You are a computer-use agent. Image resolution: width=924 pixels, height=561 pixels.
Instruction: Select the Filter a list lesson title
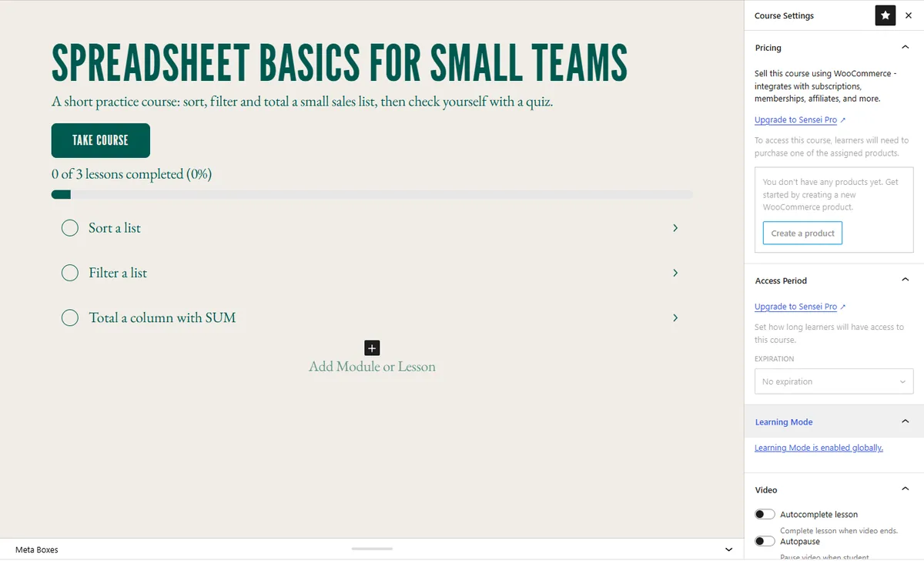(x=118, y=273)
